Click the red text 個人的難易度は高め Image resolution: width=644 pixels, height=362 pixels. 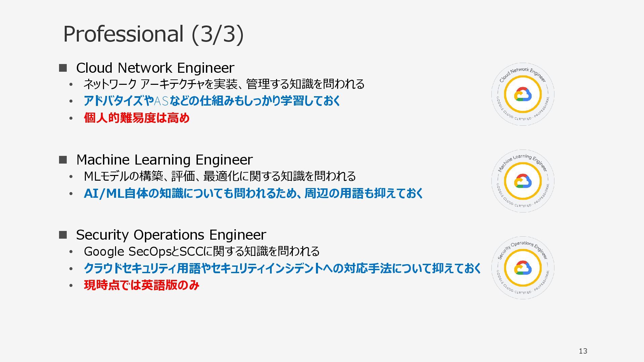coord(137,118)
